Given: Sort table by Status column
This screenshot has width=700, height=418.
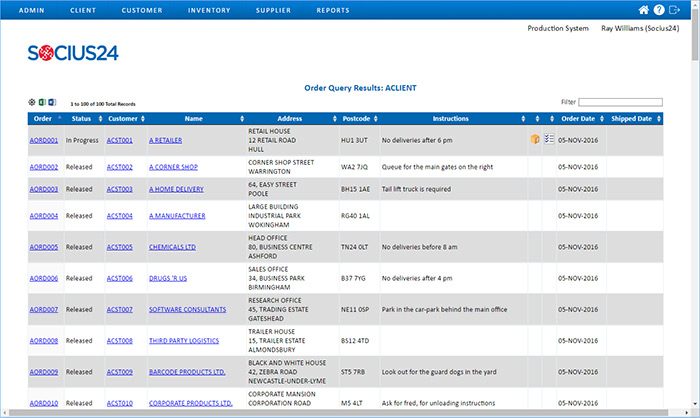Looking at the screenshot, I should tap(84, 119).
